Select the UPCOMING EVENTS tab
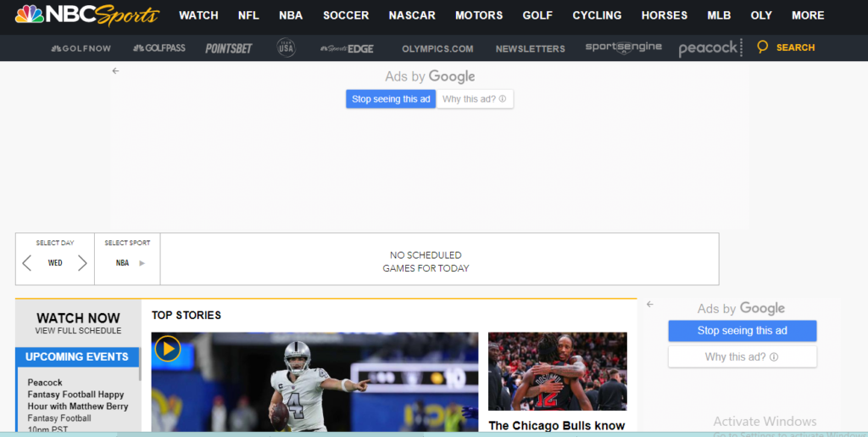The height and width of the screenshot is (437, 868). pyautogui.click(x=77, y=356)
